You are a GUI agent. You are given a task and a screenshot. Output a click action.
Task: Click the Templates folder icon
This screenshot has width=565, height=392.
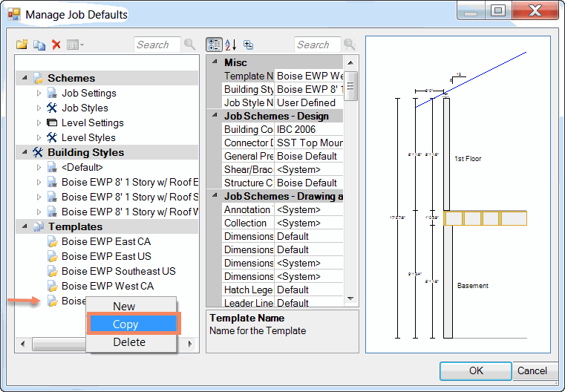38,226
